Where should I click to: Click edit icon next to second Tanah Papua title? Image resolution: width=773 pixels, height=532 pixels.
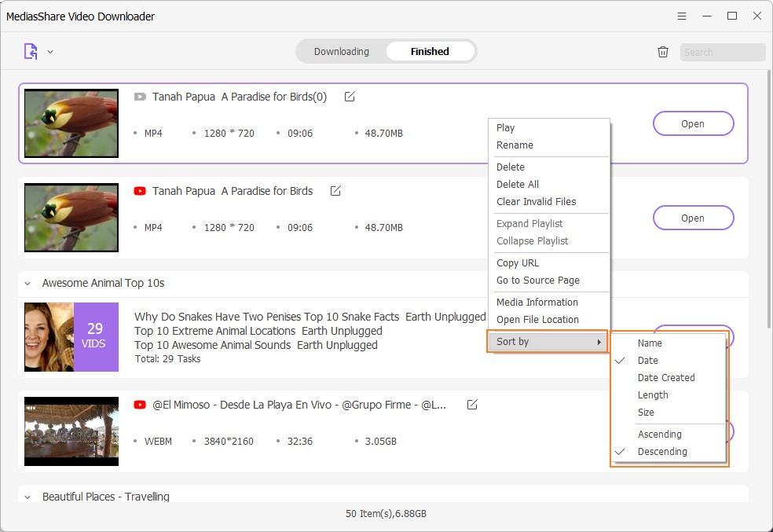click(x=335, y=191)
